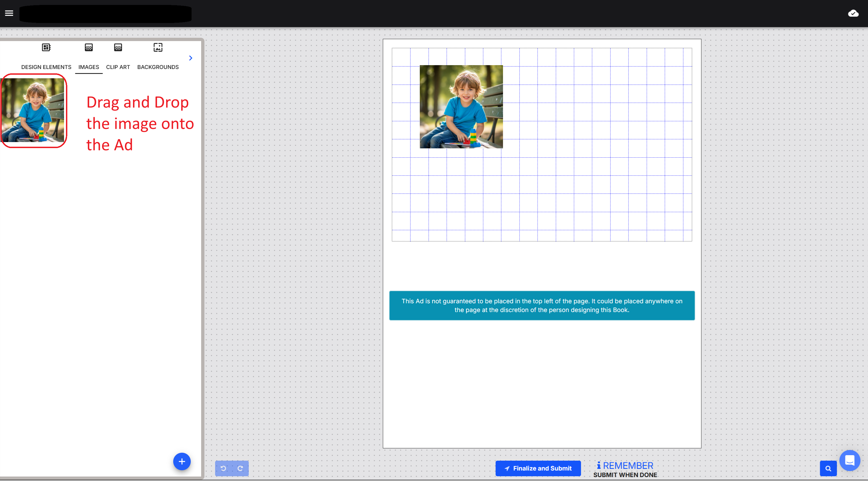The image size is (868, 482).
Task: Click the Design Elements panel icon
Action: tap(46, 48)
